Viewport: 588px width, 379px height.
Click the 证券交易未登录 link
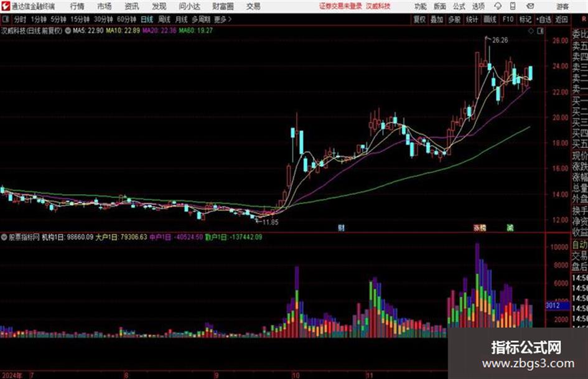click(x=340, y=6)
